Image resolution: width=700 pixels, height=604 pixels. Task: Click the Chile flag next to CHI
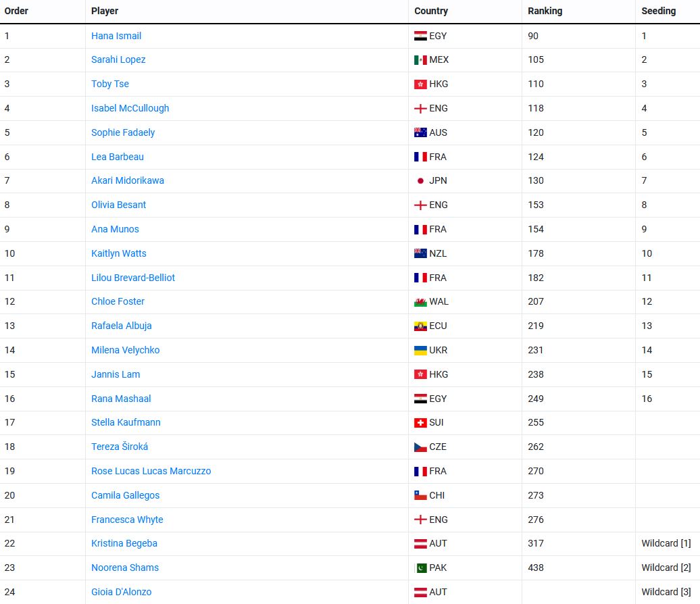coord(420,495)
